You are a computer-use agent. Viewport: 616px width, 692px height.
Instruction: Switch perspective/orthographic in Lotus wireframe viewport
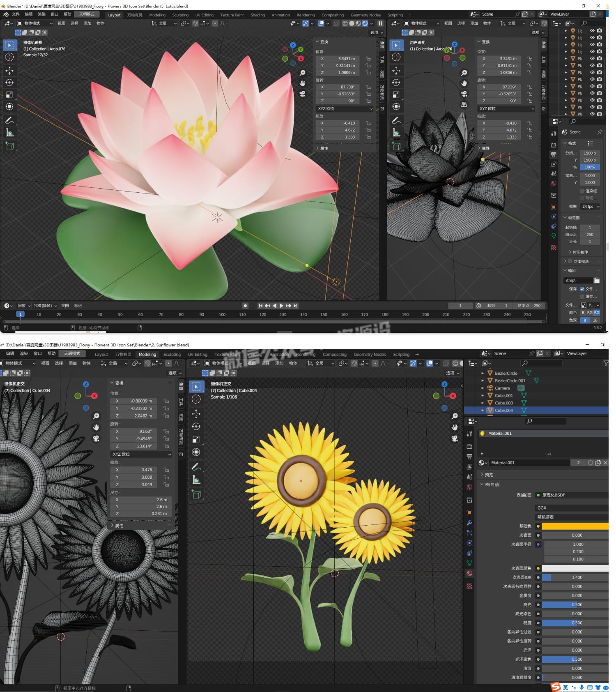coord(464,104)
